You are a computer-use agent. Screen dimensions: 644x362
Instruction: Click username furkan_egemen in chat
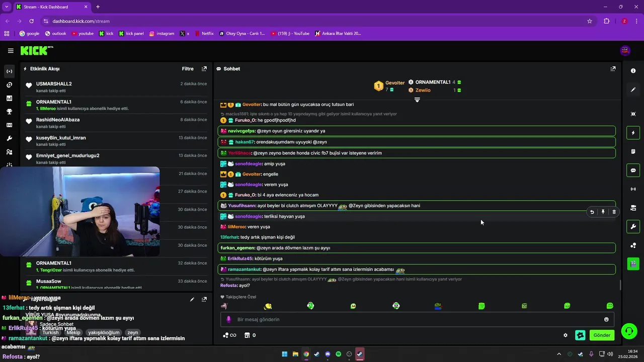pyautogui.click(x=237, y=248)
